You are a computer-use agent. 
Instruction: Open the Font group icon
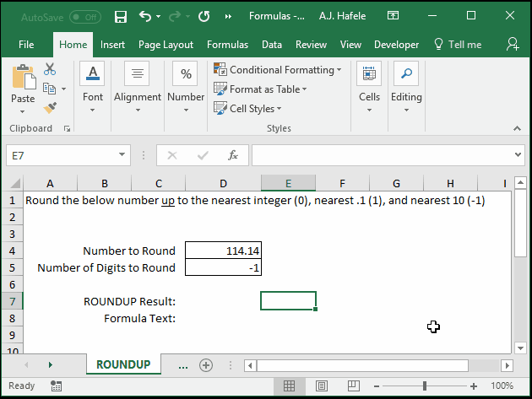93,73
